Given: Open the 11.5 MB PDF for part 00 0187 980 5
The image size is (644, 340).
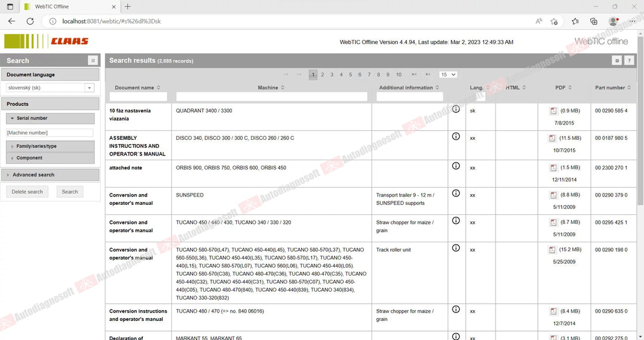Looking at the screenshot, I should pos(552,138).
